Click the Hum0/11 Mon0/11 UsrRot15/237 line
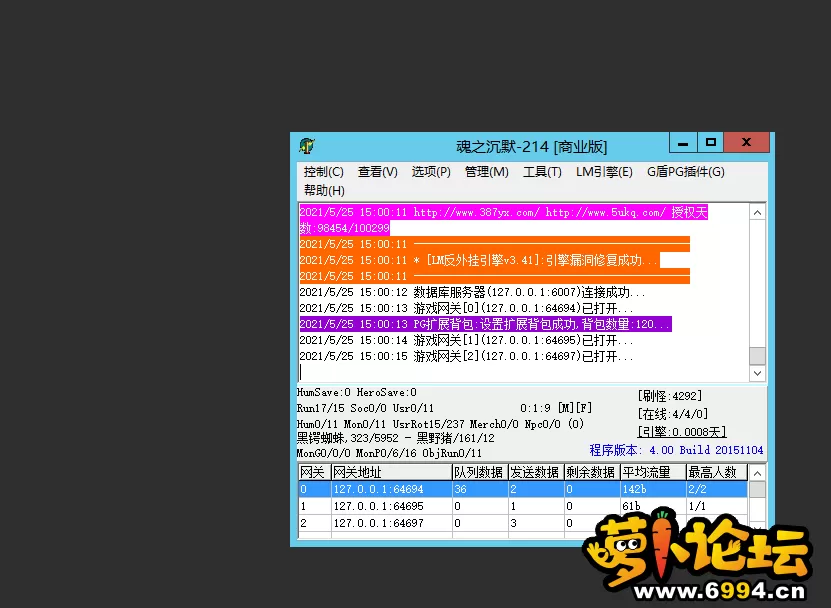This screenshot has width=831, height=608. coord(440,424)
